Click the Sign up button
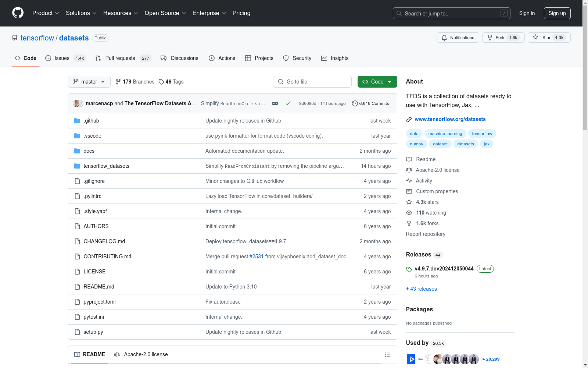The image size is (588, 368). [557, 13]
